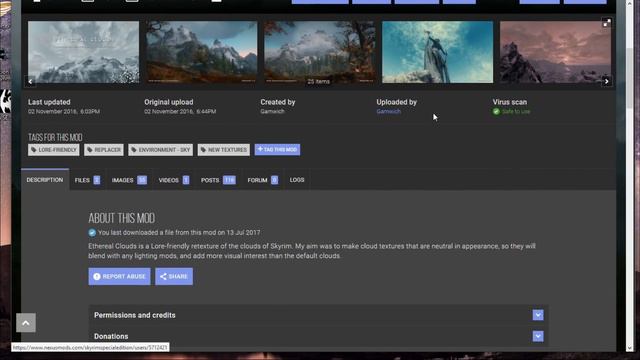Image resolution: width=640 pixels, height=360 pixels.
Task: Open third autumn mountain thumbnail
Action: pyautogui.click(x=320, y=52)
